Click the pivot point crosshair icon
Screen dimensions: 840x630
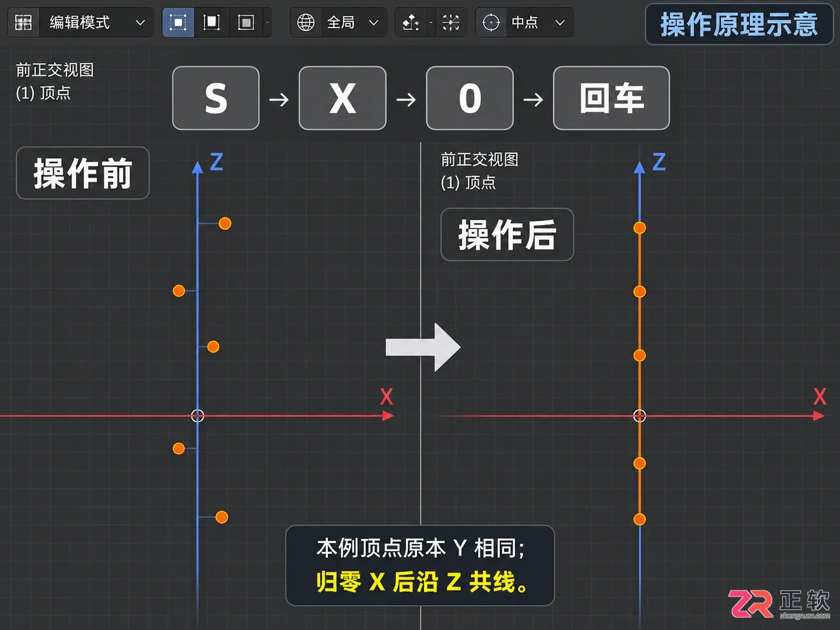(x=491, y=23)
